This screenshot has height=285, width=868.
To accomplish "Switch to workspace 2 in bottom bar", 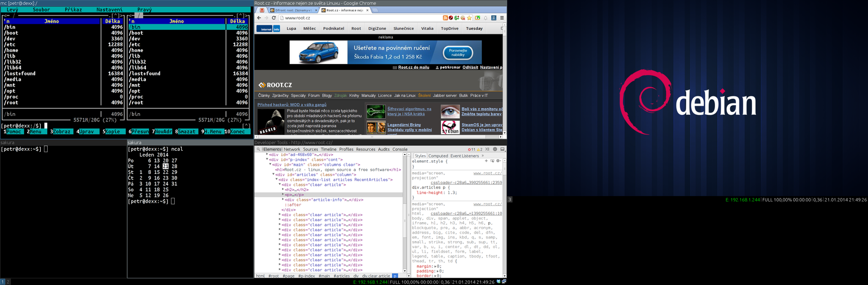I will (8, 282).
